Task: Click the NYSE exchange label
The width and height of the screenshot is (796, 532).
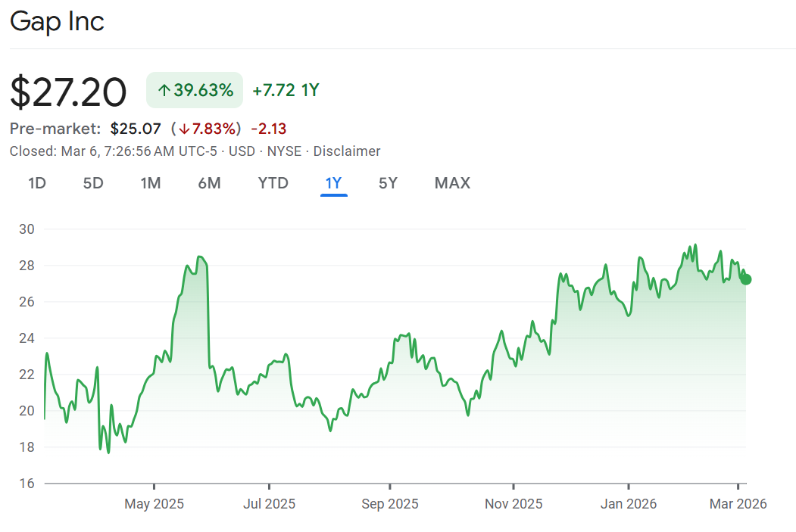Action: tap(284, 151)
